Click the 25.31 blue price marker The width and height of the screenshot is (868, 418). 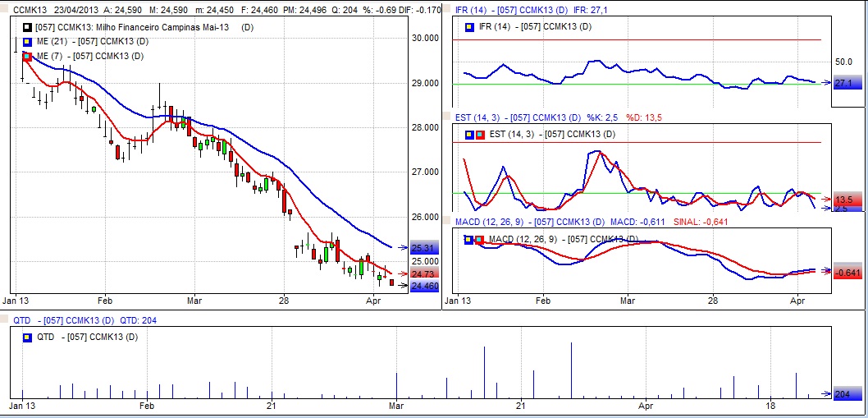coord(425,247)
